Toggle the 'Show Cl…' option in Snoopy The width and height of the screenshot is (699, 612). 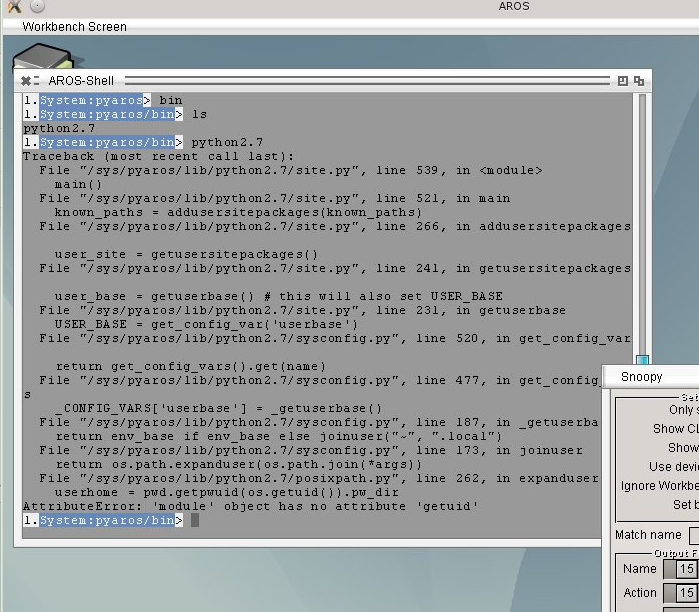(675, 429)
